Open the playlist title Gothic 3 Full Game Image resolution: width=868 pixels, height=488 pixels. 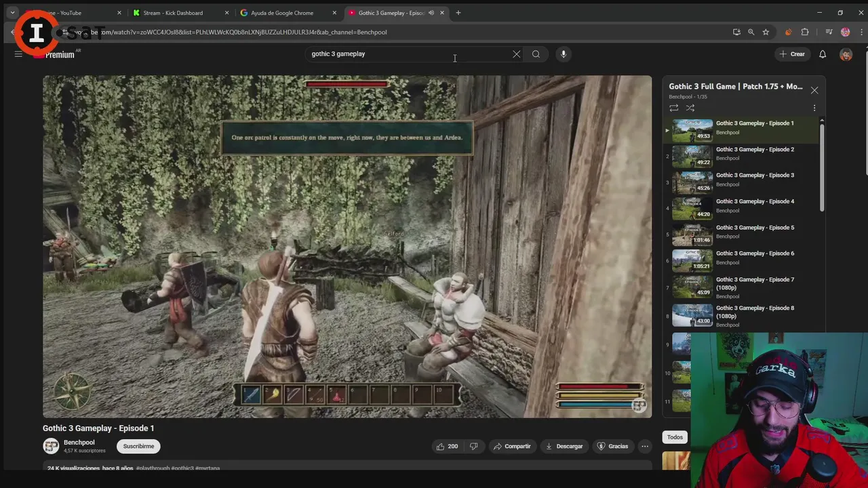736,87
